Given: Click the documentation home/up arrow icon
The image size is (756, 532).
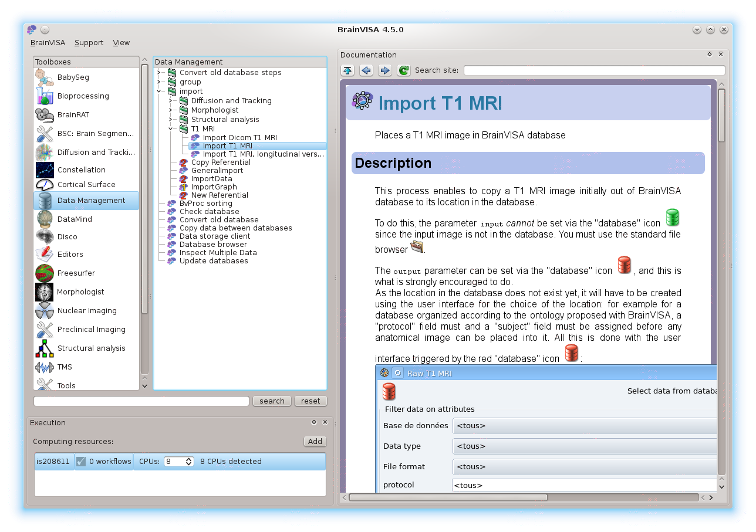Looking at the screenshot, I should [x=347, y=70].
